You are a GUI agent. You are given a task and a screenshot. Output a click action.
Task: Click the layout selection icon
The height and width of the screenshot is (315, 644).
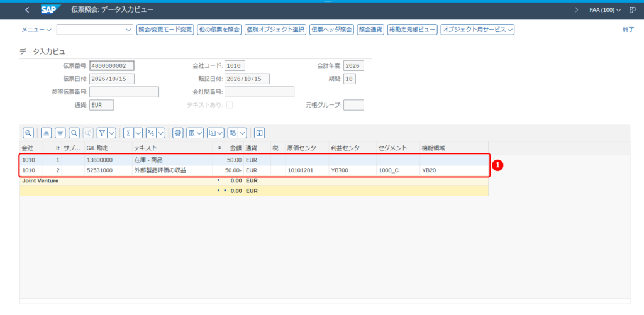coord(233,133)
